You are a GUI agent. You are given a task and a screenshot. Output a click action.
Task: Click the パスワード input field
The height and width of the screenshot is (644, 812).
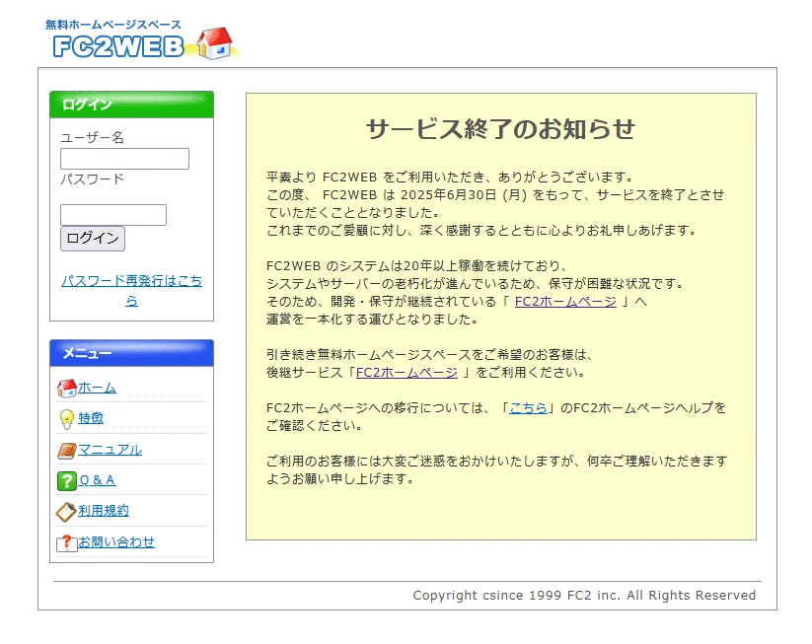coord(112,214)
